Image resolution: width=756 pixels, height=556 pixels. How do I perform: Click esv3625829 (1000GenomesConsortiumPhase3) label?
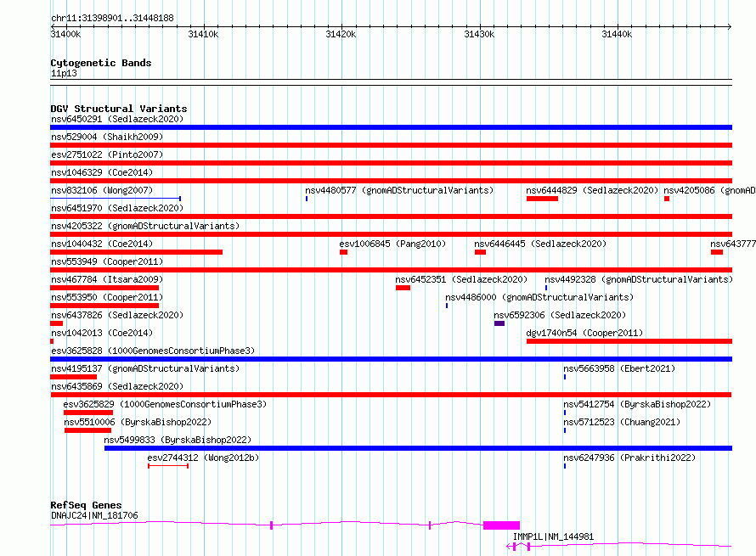(165, 404)
